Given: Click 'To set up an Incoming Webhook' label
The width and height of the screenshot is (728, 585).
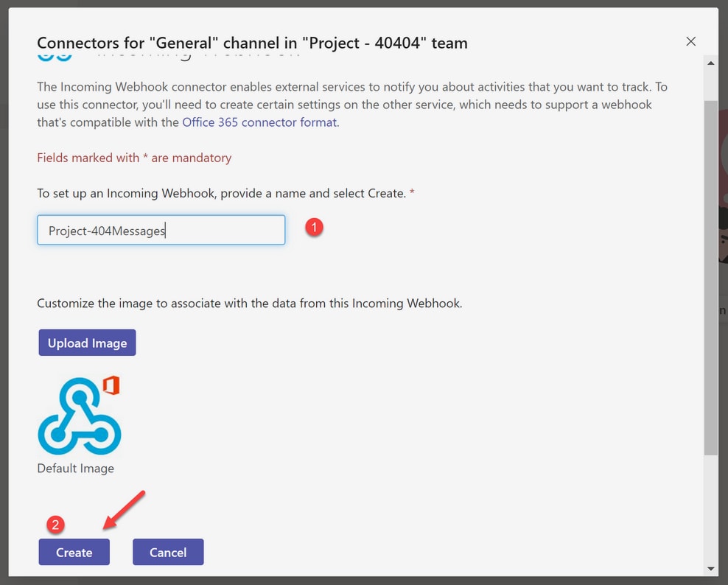Looking at the screenshot, I should coord(225,193).
